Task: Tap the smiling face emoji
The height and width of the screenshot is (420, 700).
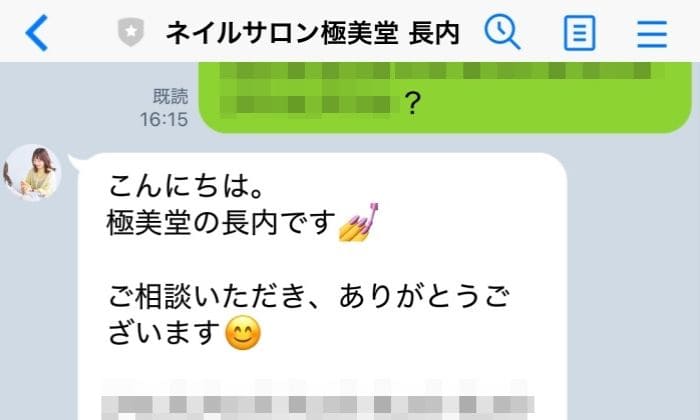Action: (x=243, y=333)
